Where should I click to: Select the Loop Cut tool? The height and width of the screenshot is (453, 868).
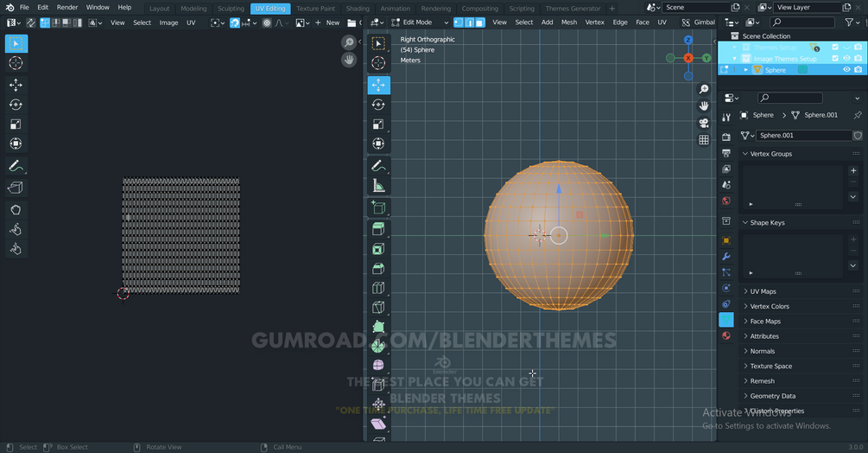tap(378, 288)
